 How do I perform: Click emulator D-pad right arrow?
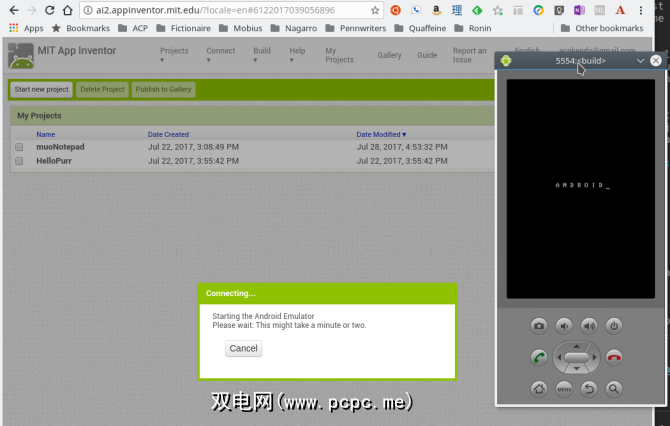(594, 357)
